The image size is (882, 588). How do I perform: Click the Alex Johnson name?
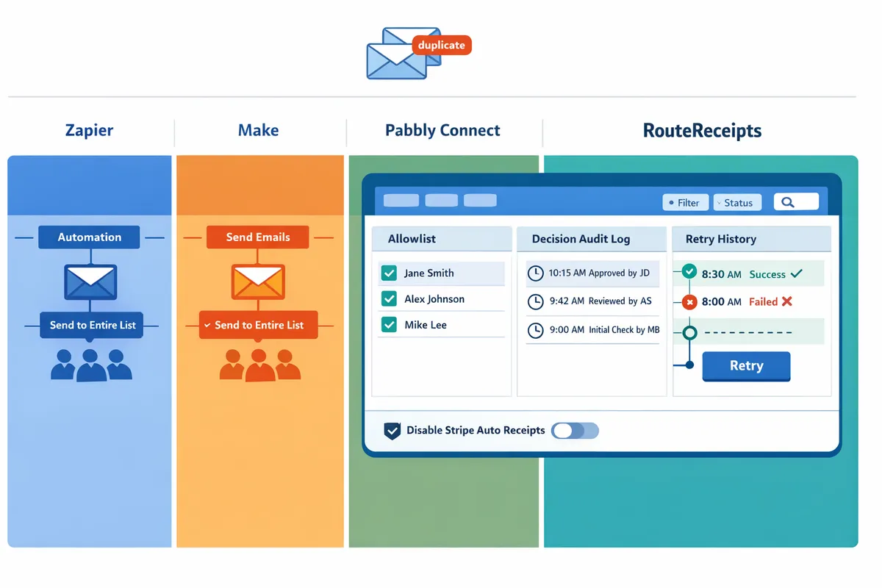click(434, 299)
